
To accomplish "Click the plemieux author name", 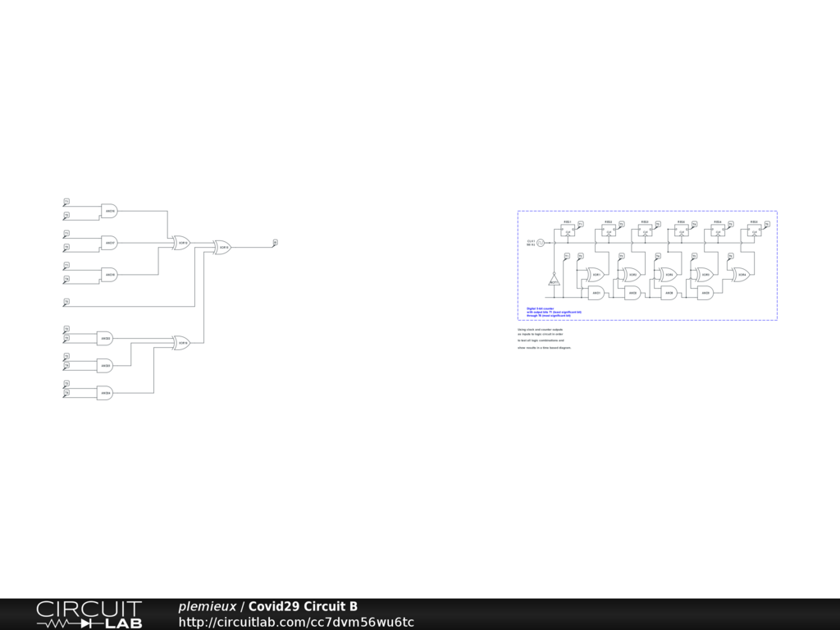I will click(207, 607).
